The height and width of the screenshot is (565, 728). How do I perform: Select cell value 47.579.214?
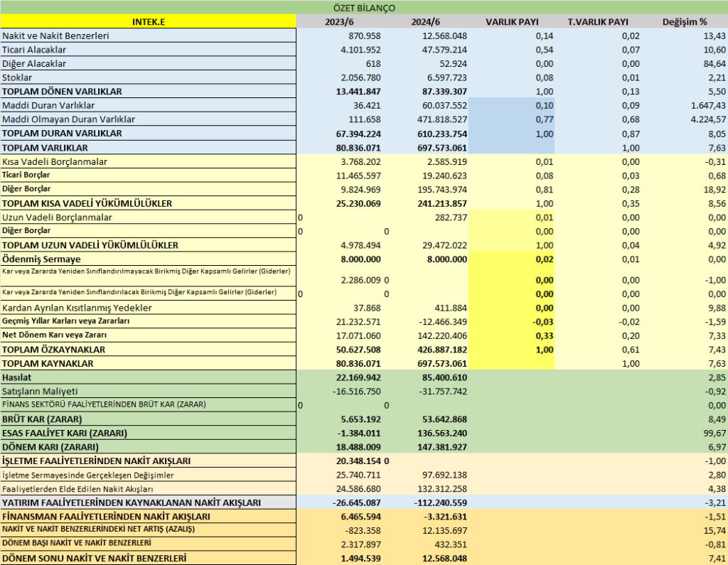pos(444,50)
